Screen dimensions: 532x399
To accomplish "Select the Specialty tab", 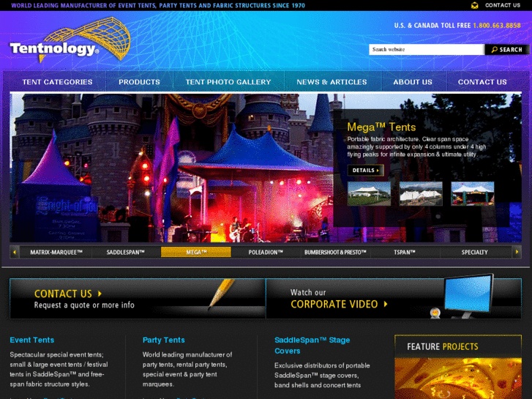I will point(475,253).
